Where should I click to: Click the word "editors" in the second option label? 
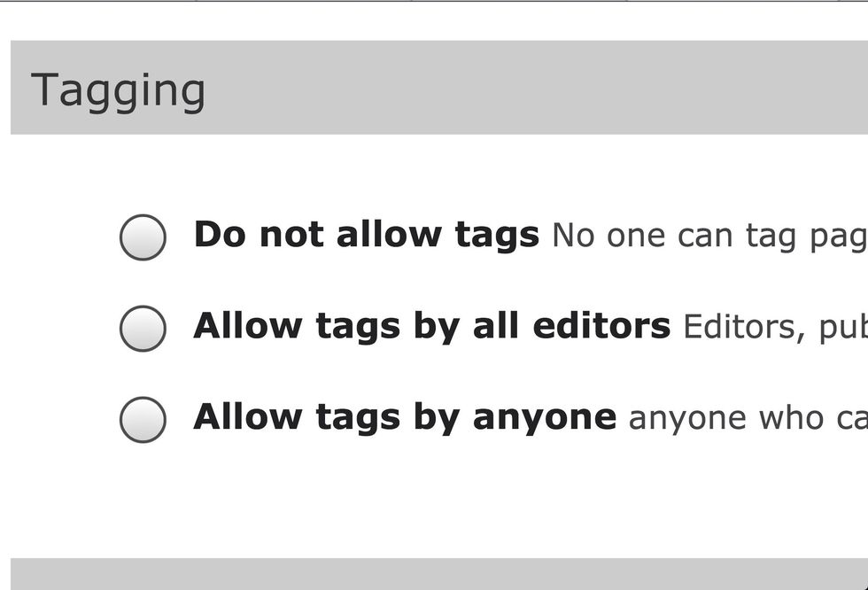601,326
